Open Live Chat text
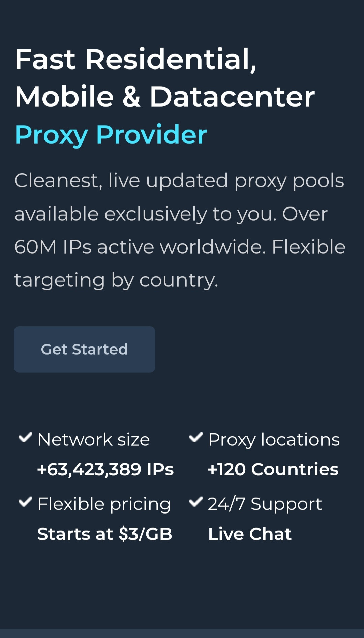 [250, 534]
